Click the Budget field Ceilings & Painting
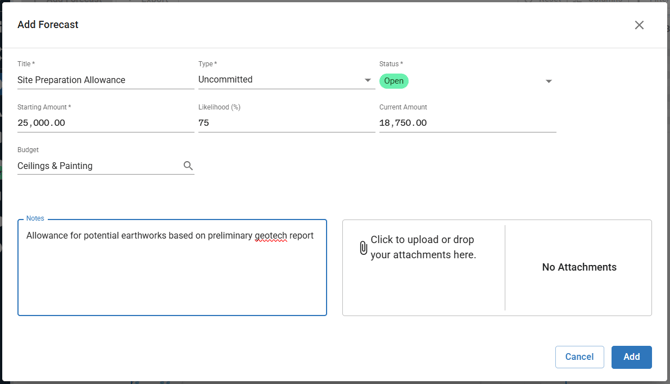Screen dimensions: 670x384 pos(100,166)
